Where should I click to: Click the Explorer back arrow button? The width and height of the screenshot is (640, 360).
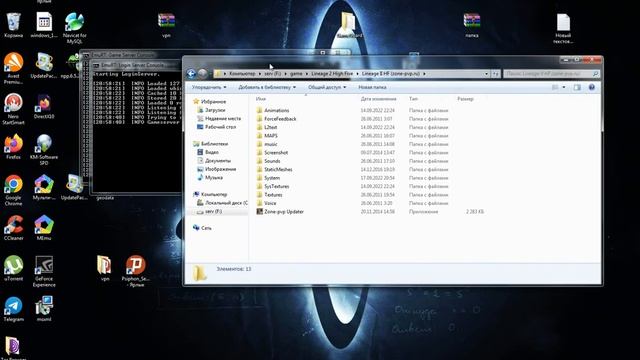click(x=191, y=73)
